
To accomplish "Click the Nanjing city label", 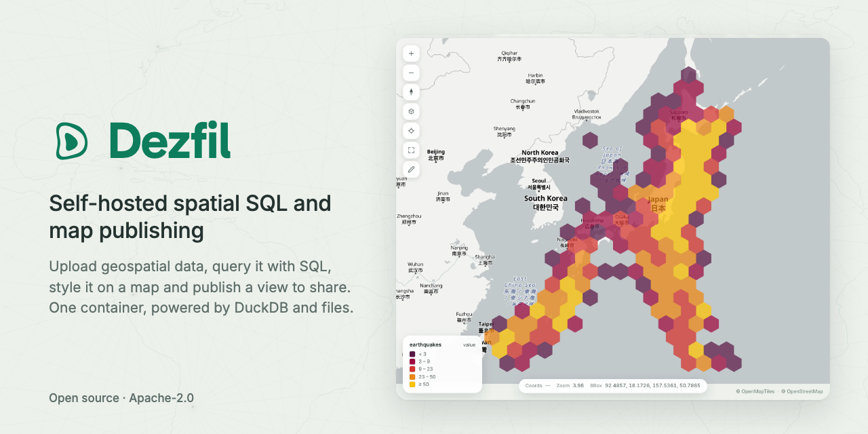I will click(459, 251).
